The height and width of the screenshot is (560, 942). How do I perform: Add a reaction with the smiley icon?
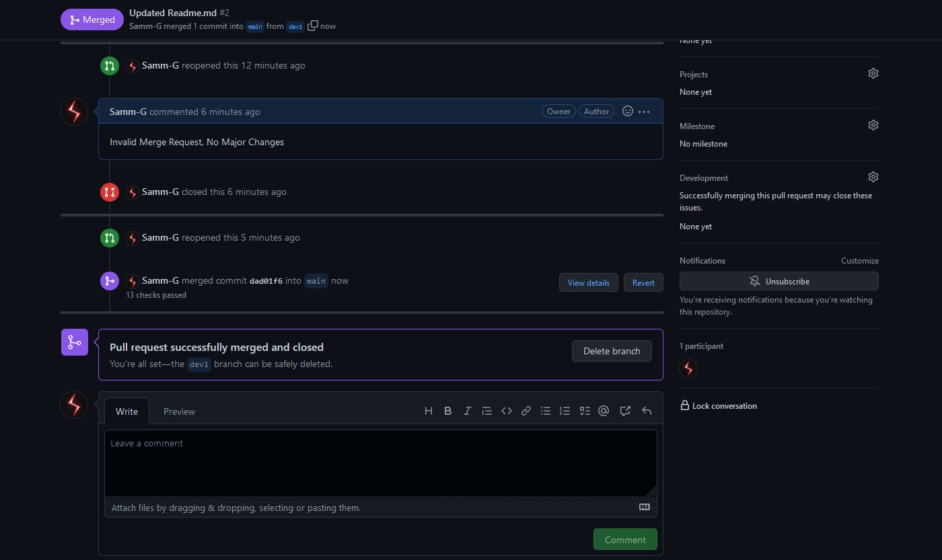627,111
